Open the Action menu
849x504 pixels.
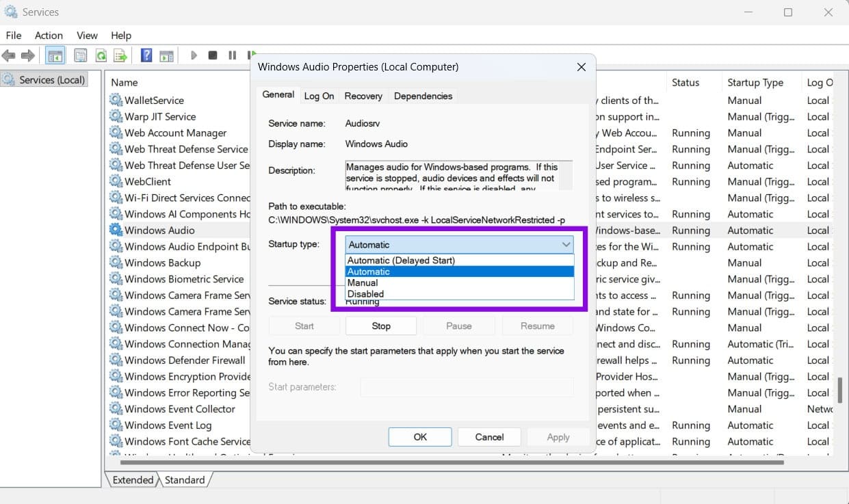click(x=49, y=36)
